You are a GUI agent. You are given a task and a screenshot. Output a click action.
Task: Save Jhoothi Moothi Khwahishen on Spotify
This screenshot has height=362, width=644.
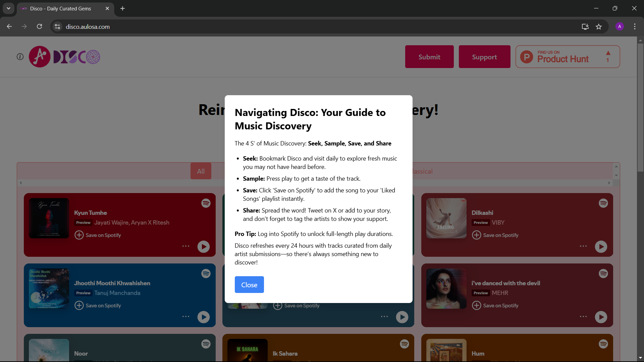tap(98, 305)
